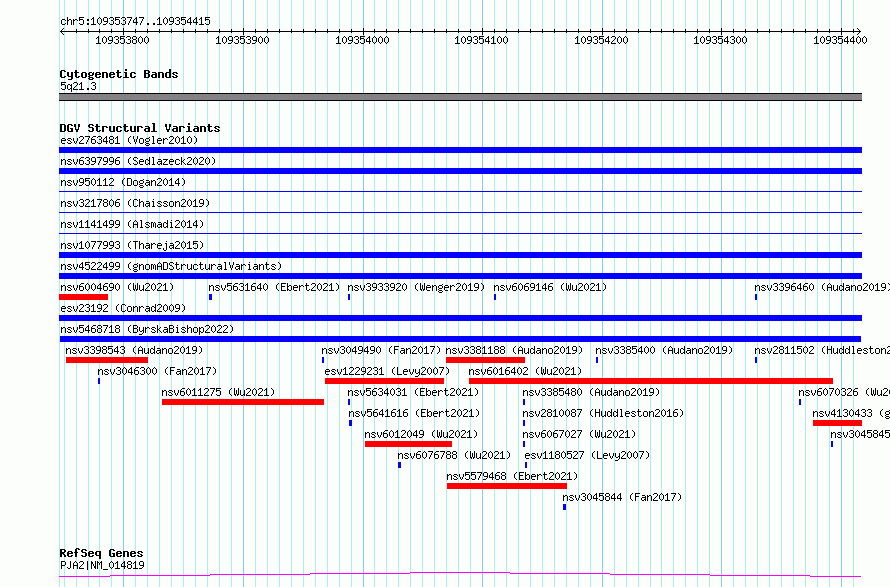Click the PJA2|NM_014819 gene label
Image resolution: width=890 pixels, height=587 pixels.
(102, 565)
